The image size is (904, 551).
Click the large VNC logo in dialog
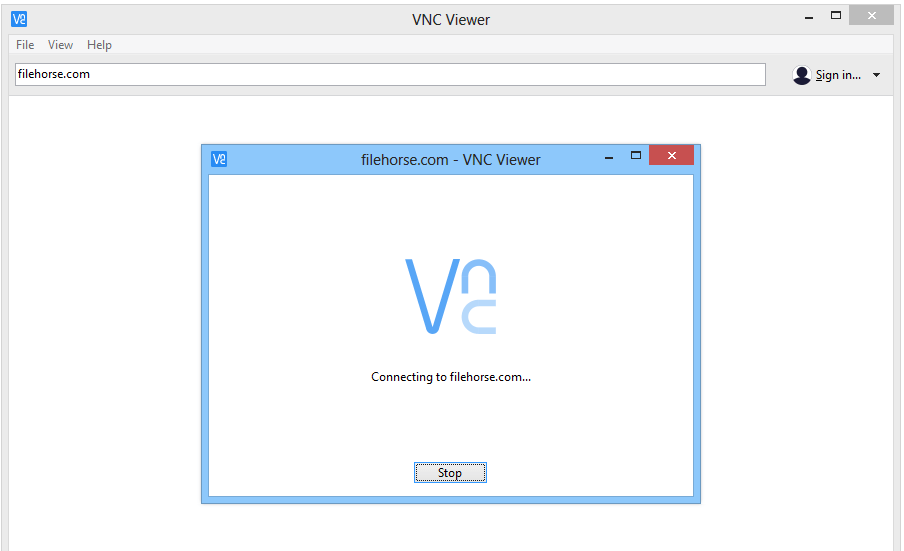[451, 296]
